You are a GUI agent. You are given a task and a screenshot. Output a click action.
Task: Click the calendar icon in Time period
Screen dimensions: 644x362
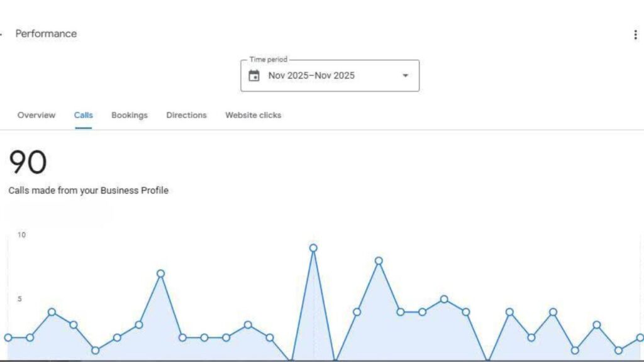click(254, 76)
